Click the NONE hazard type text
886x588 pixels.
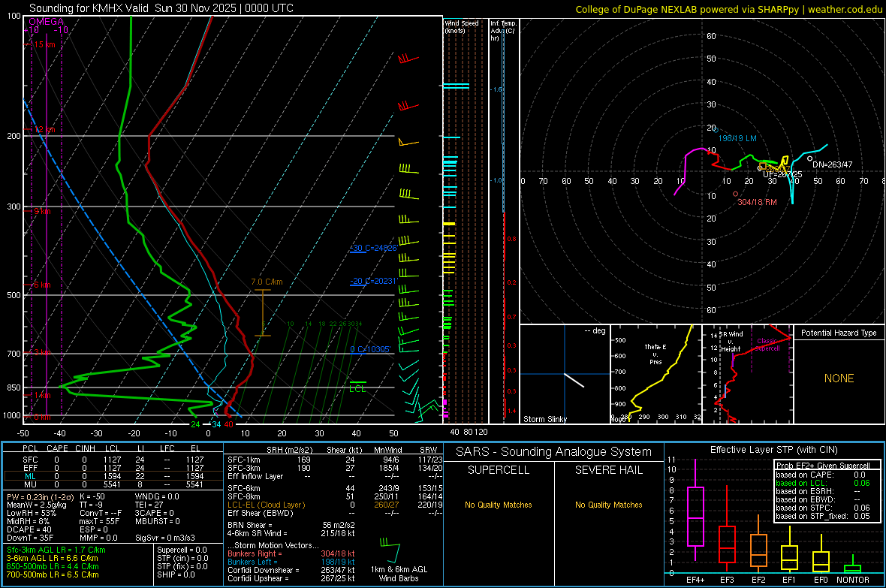839,378
